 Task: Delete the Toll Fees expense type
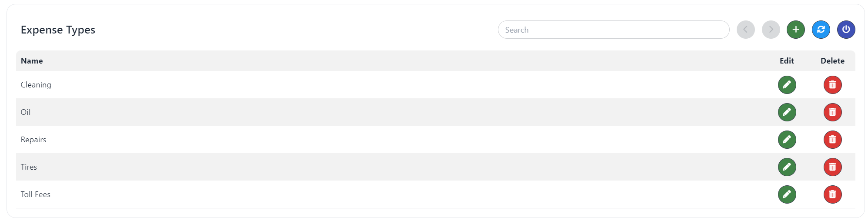(x=832, y=194)
